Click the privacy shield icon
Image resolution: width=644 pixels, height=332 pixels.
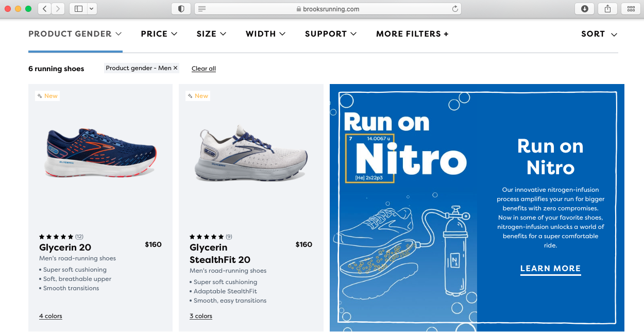(x=181, y=9)
